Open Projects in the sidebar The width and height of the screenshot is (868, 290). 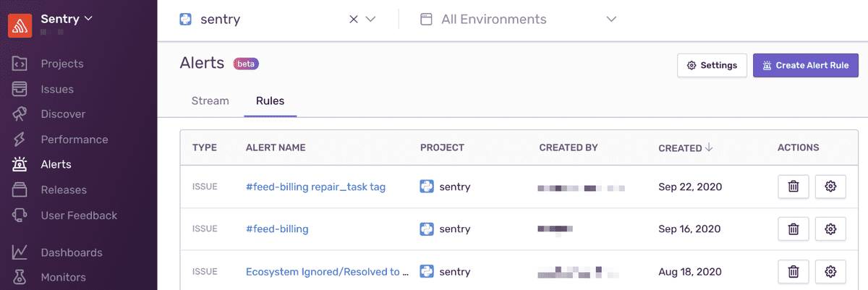pyautogui.click(x=62, y=64)
